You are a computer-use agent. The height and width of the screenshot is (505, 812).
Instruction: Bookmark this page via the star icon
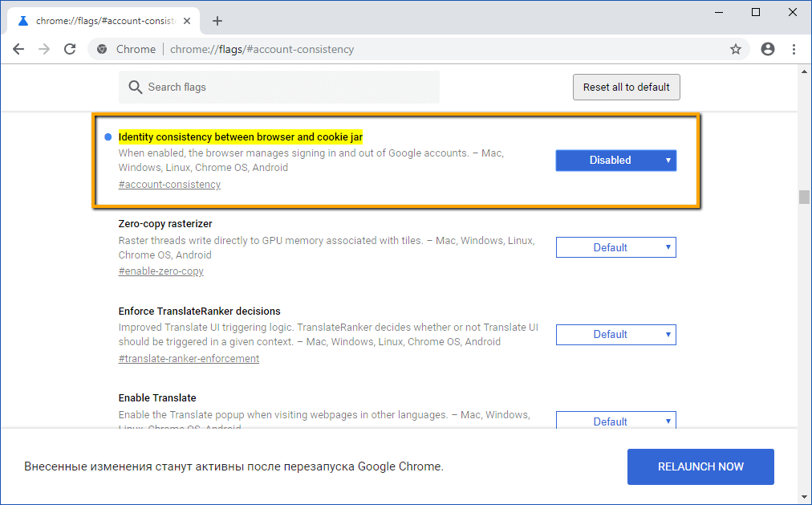(x=736, y=49)
